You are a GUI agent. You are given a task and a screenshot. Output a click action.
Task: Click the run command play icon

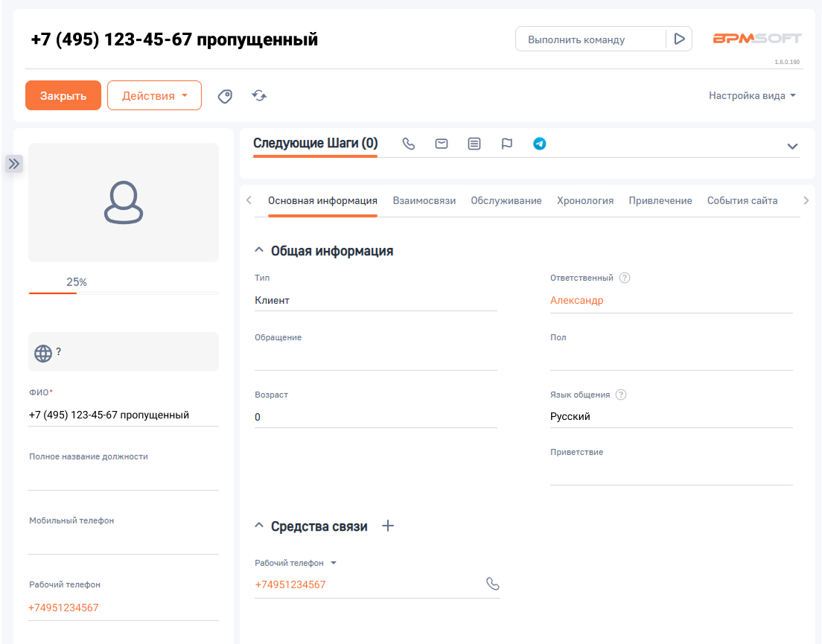(x=679, y=39)
